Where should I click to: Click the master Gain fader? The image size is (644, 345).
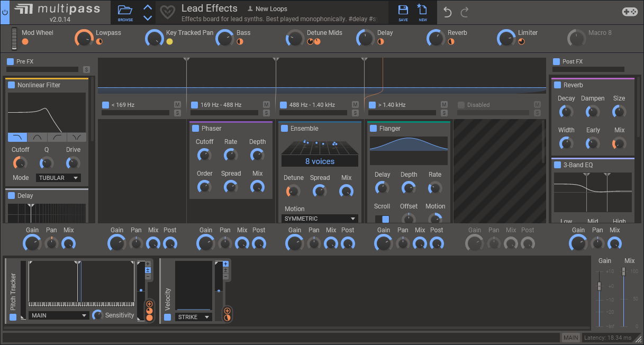click(x=599, y=286)
